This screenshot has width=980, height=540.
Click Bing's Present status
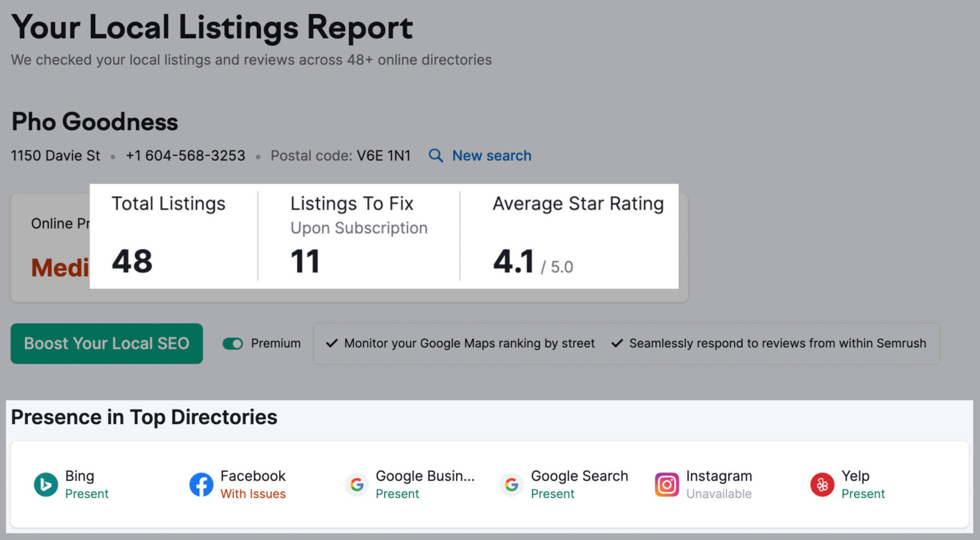(x=87, y=494)
